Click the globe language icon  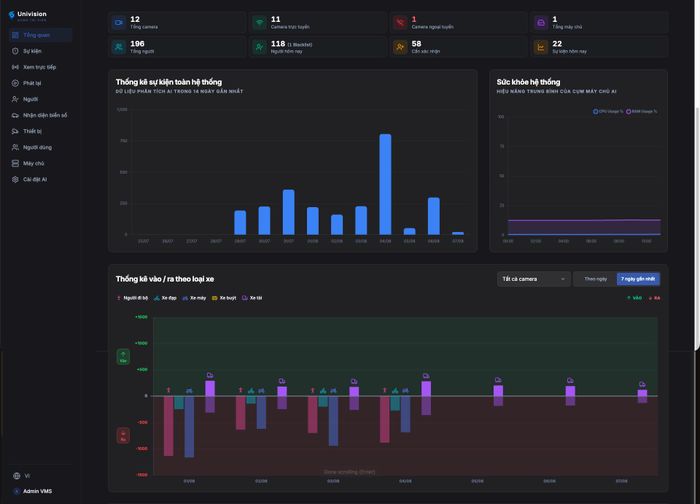(17, 476)
